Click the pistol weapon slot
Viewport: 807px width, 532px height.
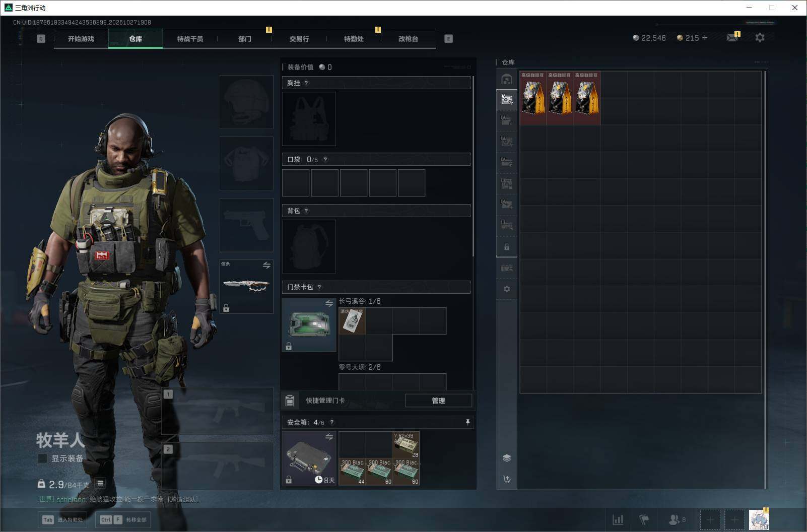click(246, 225)
